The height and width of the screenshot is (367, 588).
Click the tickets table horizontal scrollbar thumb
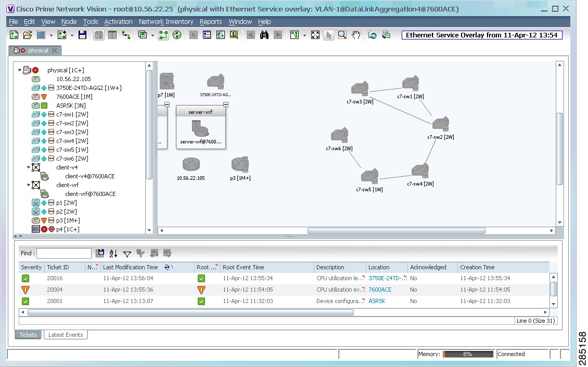(190, 312)
